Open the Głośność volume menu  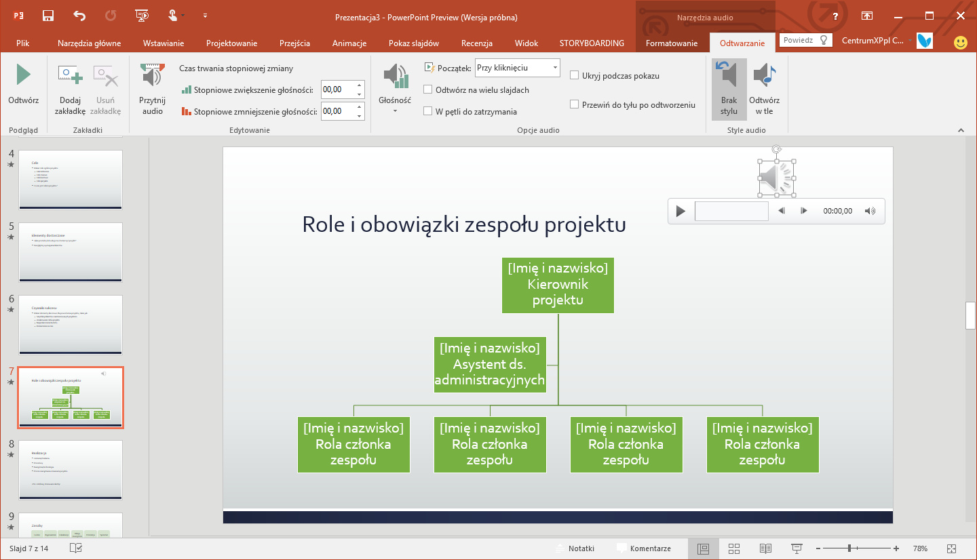coord(395,88)
